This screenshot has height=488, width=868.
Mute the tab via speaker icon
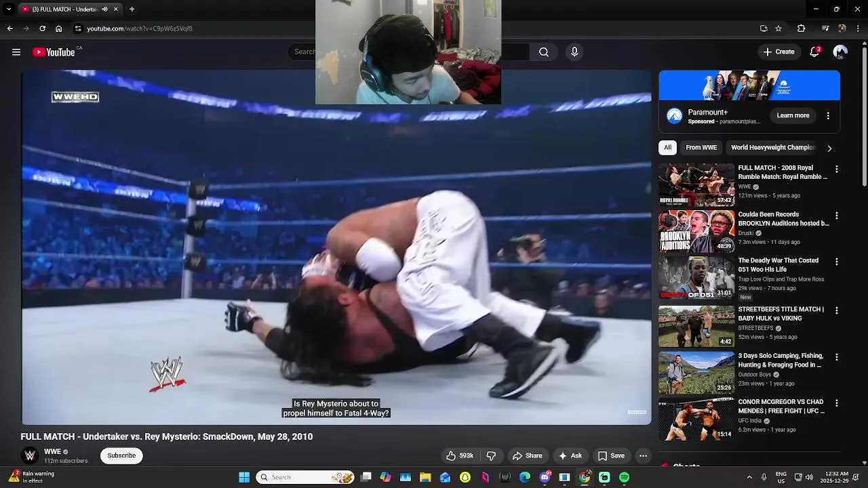pos(104,9)
